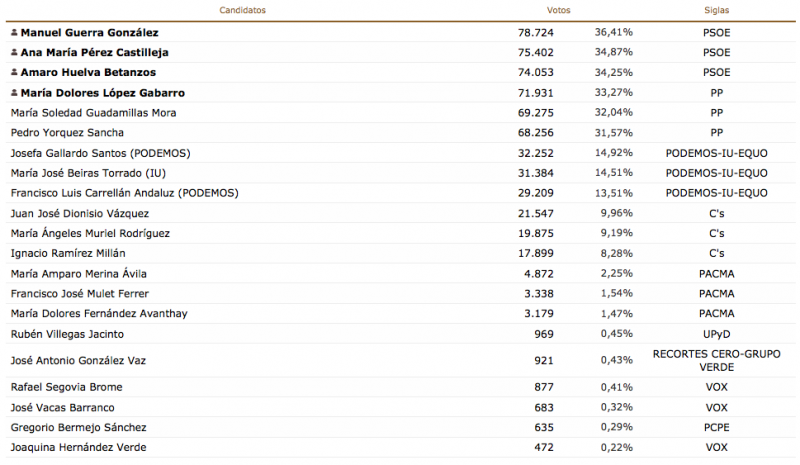Click person icon beside Amaro Huelva Betanzos
This screenshot has height=465, width=800.
14,73
